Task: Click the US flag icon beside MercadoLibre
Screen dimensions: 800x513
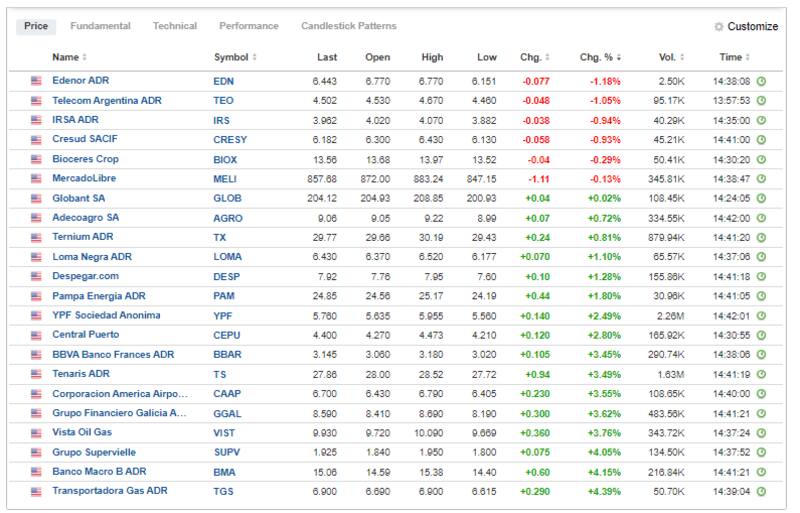Action: 36,177
